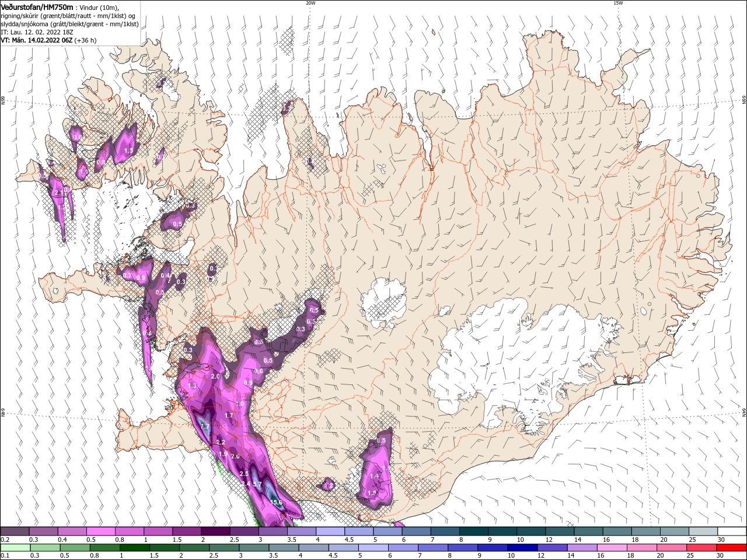
Task: Select lower legend pale green swatch labeled 0.1
Action: coord(16,548)
